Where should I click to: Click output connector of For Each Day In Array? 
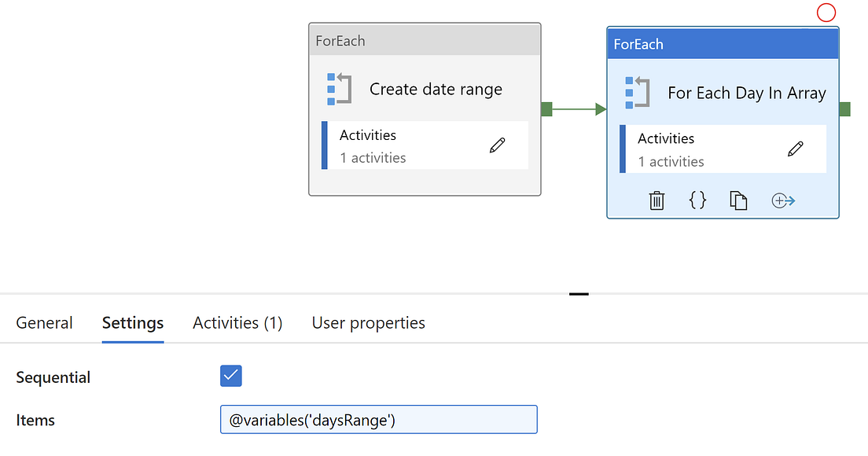[x=844, y=109]
